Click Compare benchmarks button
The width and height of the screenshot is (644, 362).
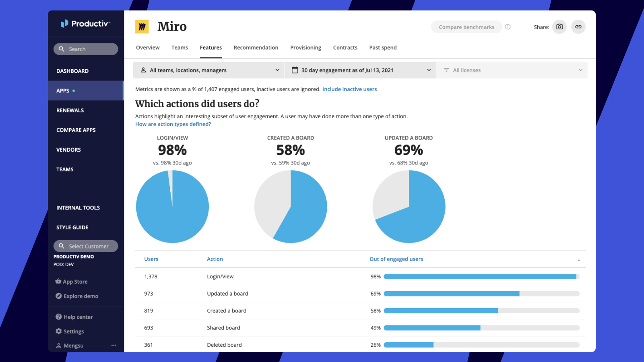466,27
